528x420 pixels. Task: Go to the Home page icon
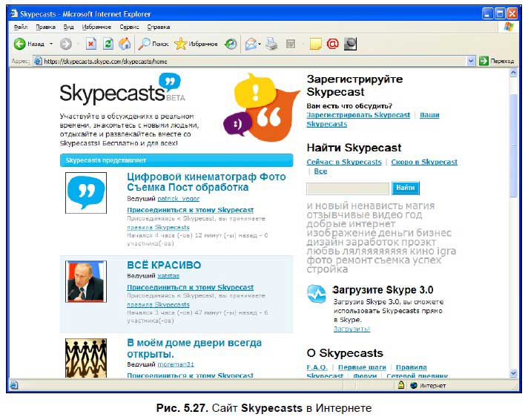point(125,44)
